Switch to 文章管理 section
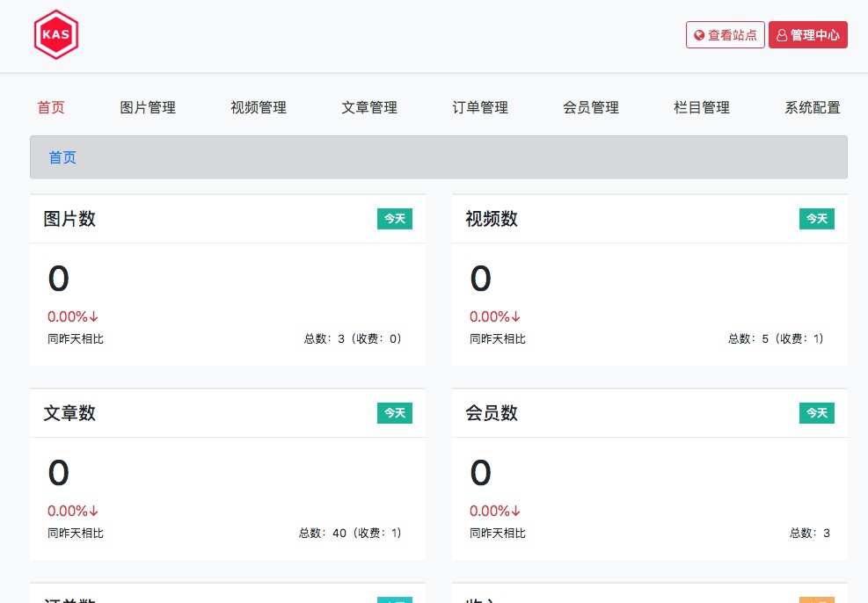Viewport: 868px width, 603px height. tap(369, 107)
